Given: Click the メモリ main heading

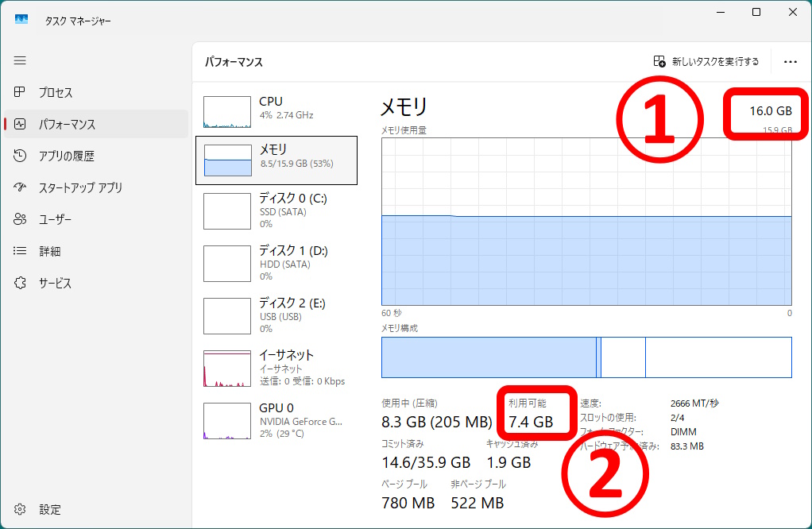Looking at the screenshot, I should 404,107.
